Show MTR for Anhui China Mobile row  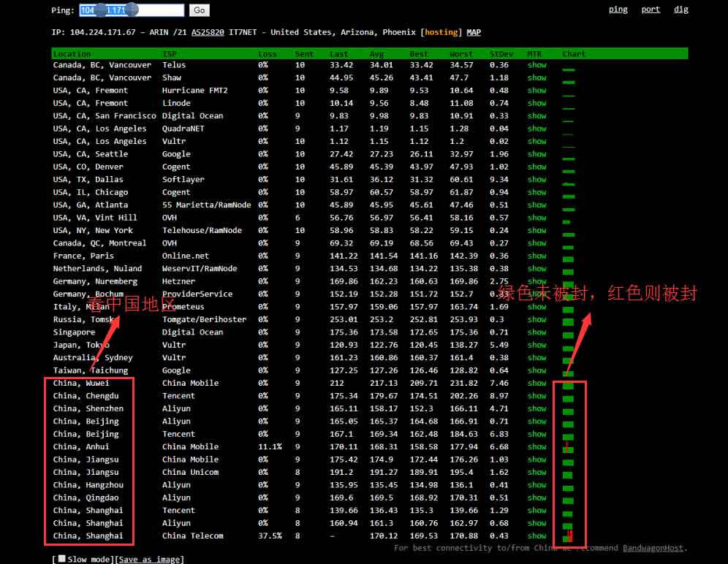(x=536, y=446)
